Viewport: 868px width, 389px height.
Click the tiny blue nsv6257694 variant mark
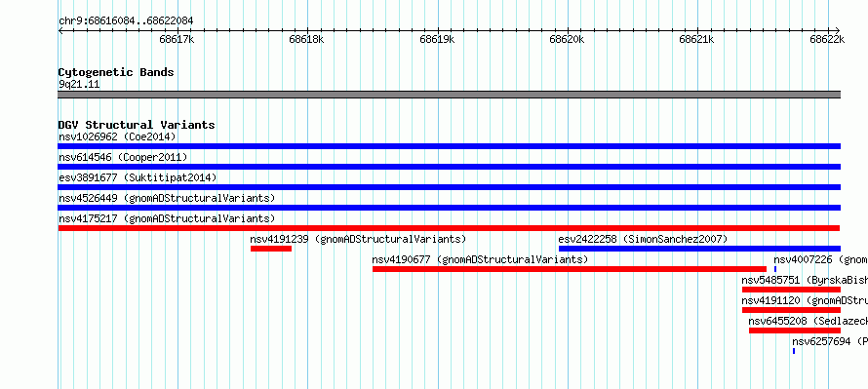tap(794, 351)
